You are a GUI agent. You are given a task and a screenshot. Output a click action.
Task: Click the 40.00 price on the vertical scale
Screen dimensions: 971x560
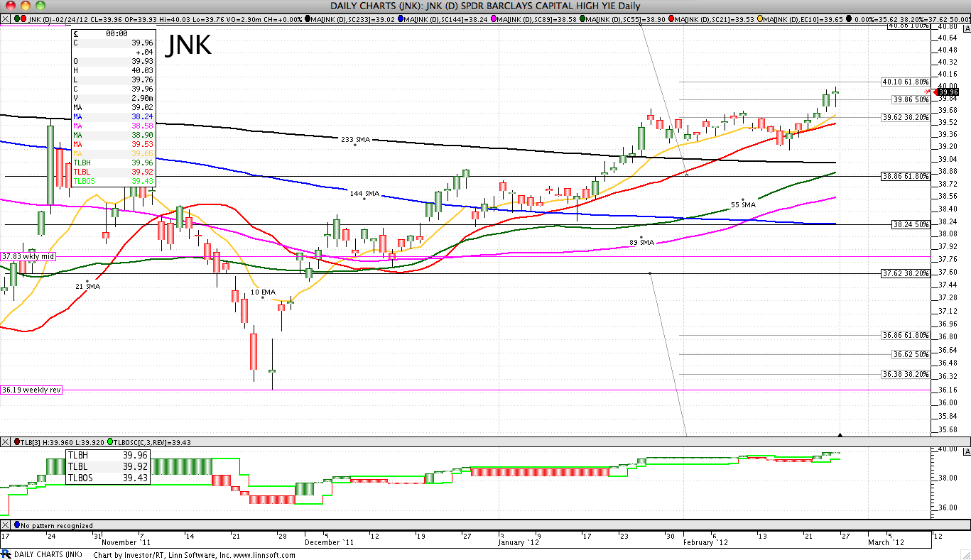click(948, 86)
